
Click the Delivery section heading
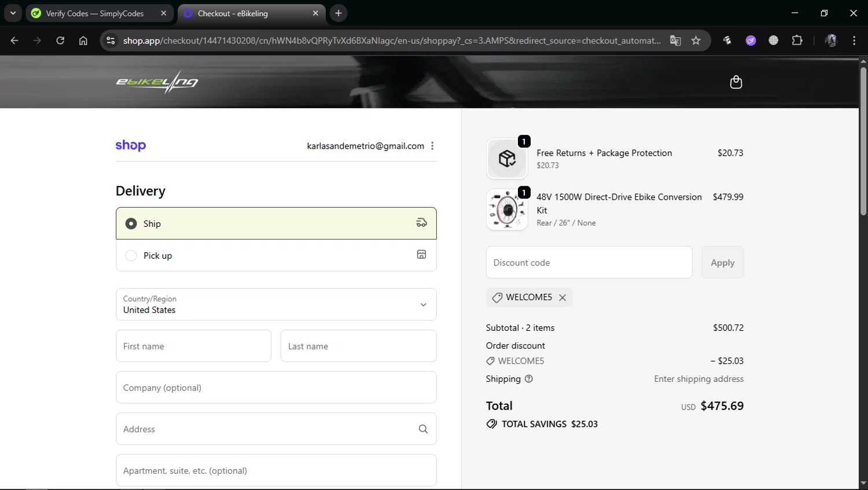coord(141,191)
